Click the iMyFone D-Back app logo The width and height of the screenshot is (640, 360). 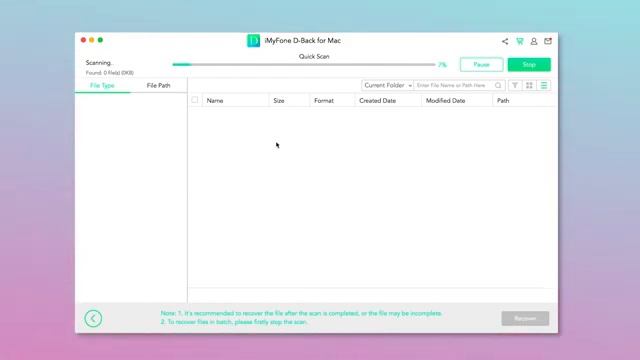253,41
